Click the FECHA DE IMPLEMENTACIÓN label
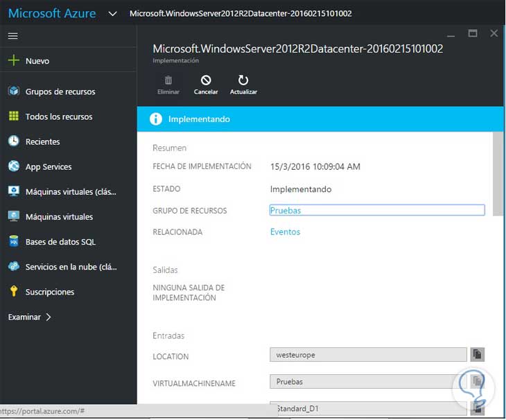Viewport: 506px width, 420px height. coord(202,166)
